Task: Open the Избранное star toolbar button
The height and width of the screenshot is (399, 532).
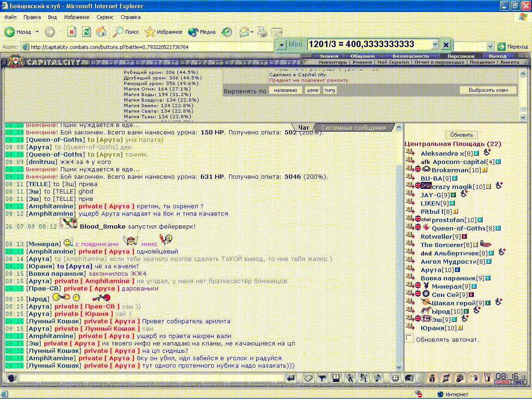Action: click(x=163, y=32)
